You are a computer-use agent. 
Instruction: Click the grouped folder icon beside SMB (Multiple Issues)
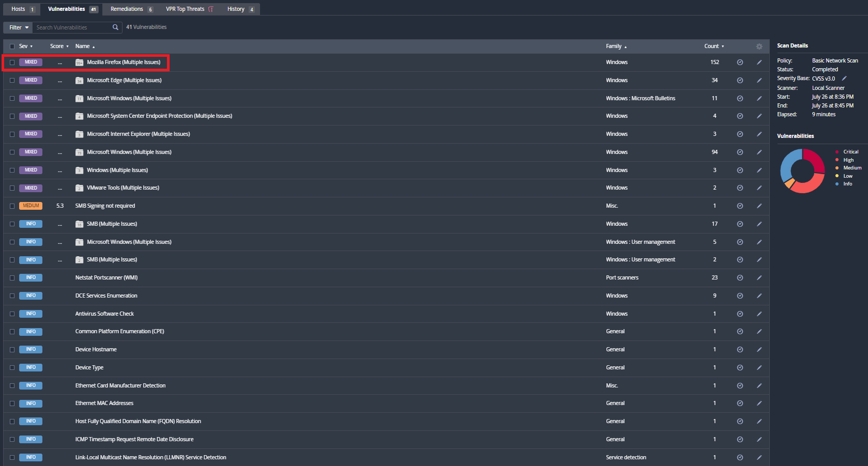tap(79, 224)
